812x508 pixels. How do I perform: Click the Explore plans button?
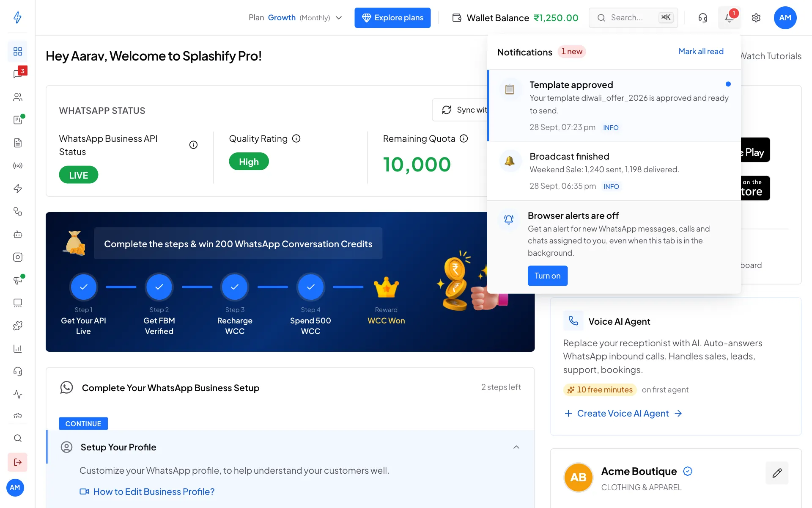(392, 18)
